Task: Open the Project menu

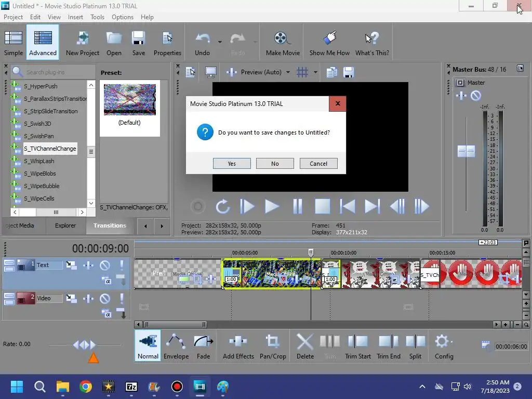Action: click(13, 17)
